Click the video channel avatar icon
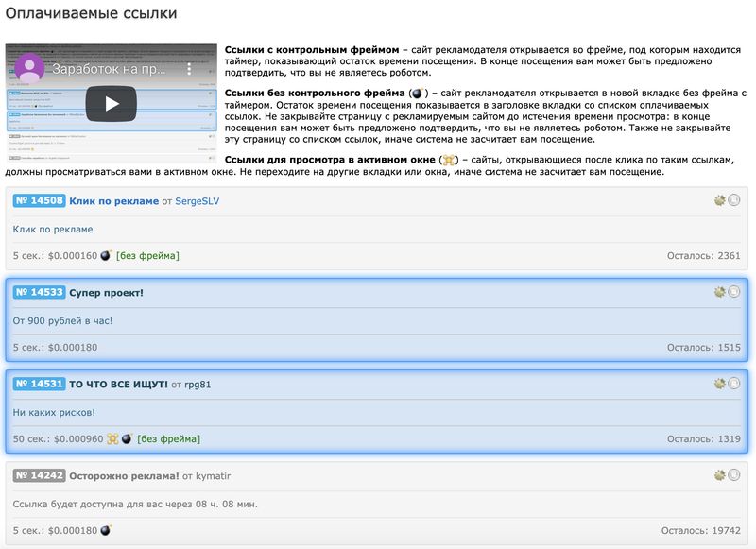 [x=28, y=69]
